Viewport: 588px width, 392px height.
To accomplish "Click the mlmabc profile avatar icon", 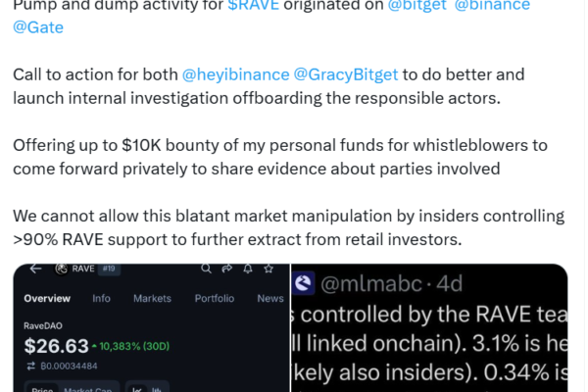I will click(x=305, y=284).
